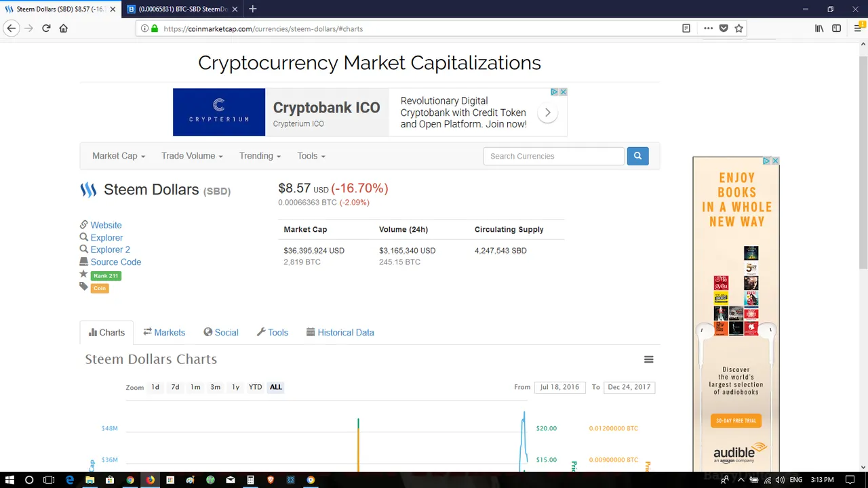
Task: Switch to the Social tab
Action: click(221, 333)
